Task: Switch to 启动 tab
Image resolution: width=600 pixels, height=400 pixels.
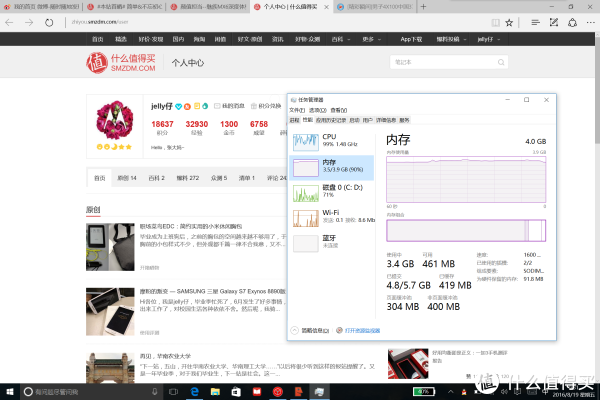Action: [355, 120]
